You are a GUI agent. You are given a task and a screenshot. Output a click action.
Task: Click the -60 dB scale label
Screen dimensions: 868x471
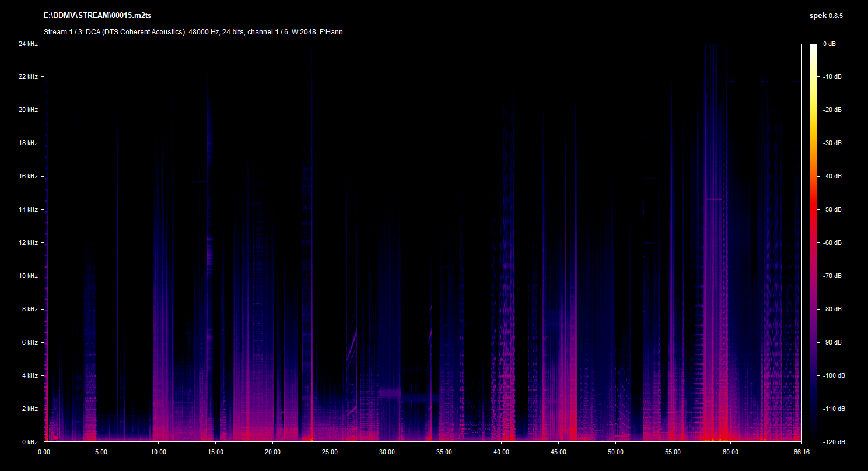(x=832, y=242)
